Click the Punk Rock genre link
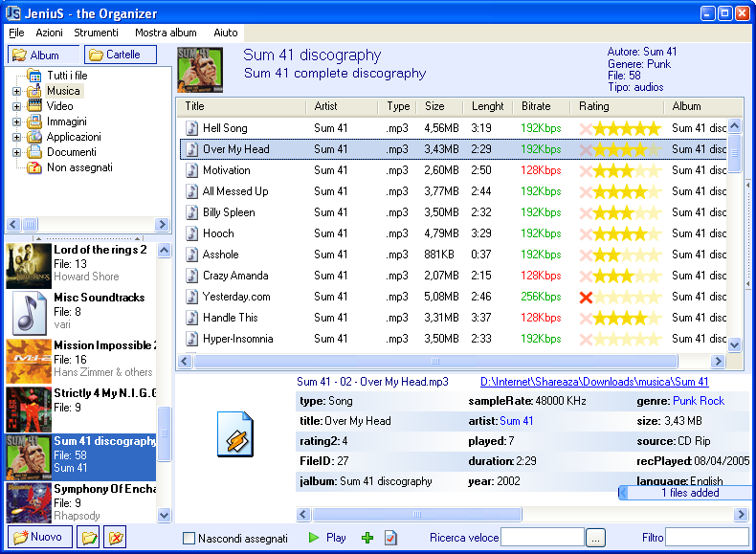The image size is (756, 554). (699, 401)
